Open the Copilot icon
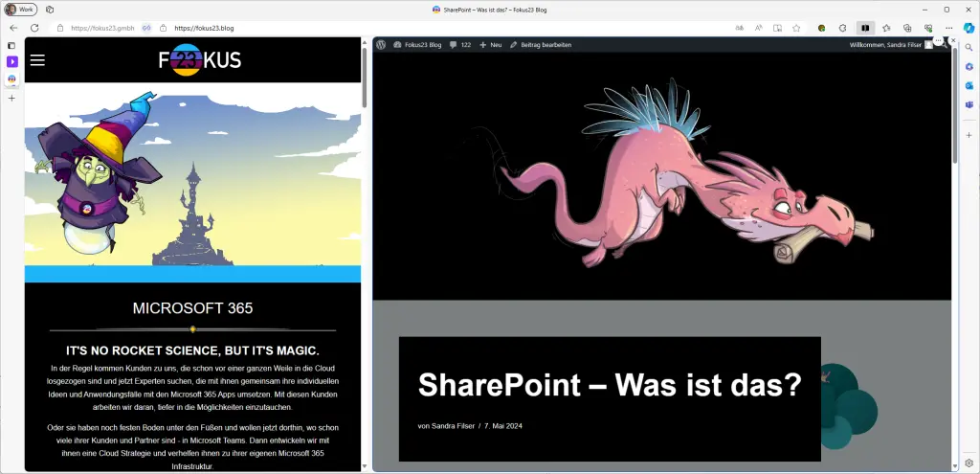 (969, 28)
